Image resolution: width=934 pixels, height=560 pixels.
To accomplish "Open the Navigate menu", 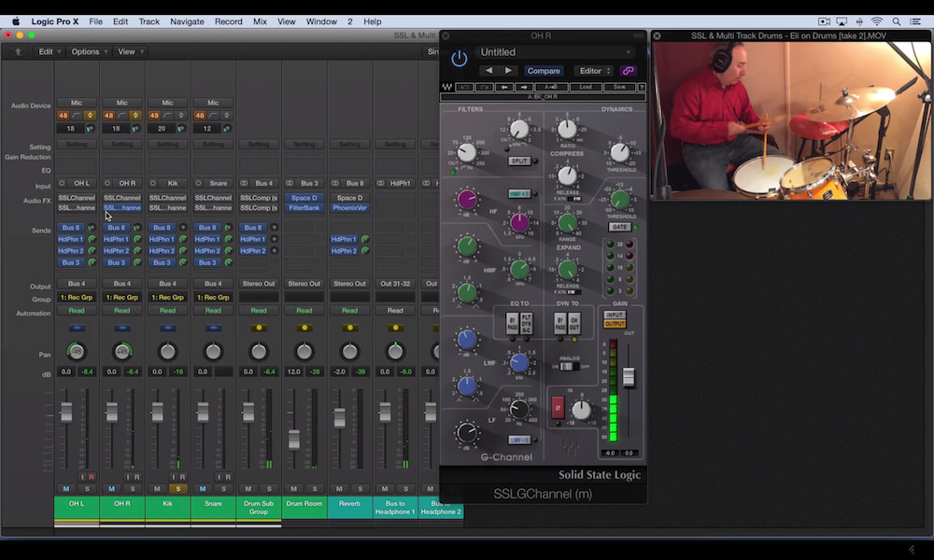I will (x=187, y=21).
